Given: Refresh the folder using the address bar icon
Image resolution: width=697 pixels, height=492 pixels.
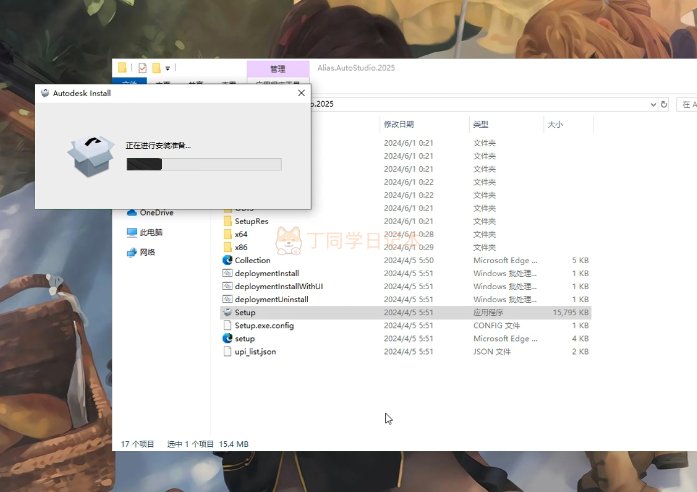Looking at the screenshot, I should point(664,104).
